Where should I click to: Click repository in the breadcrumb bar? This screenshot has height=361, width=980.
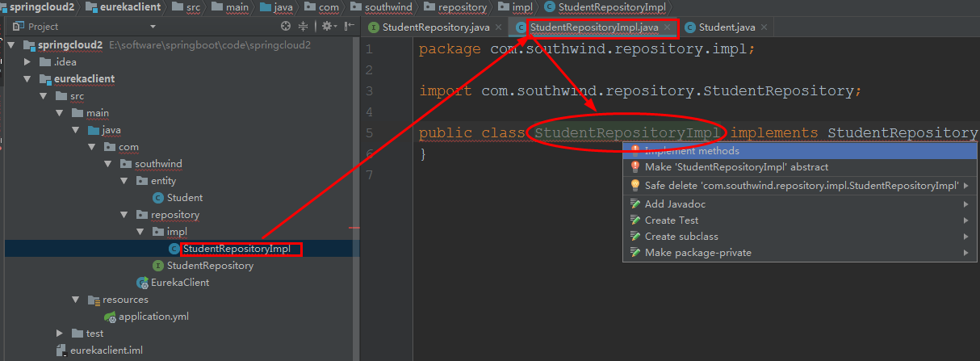point(463,6)
